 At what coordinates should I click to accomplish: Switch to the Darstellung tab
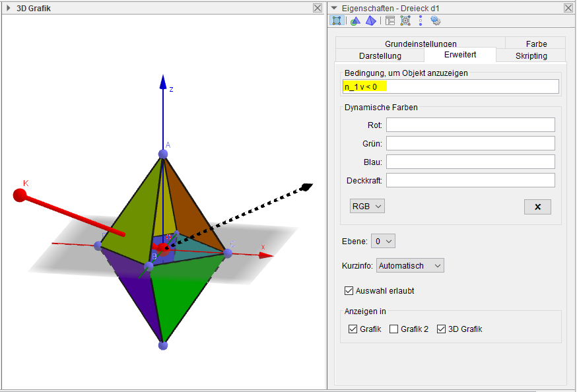coord(380,55)
